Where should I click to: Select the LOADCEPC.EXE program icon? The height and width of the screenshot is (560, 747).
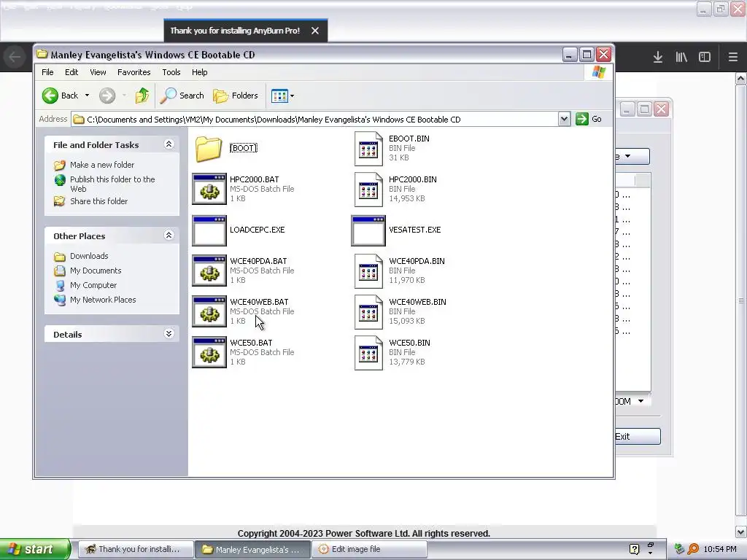click(209, 230)
